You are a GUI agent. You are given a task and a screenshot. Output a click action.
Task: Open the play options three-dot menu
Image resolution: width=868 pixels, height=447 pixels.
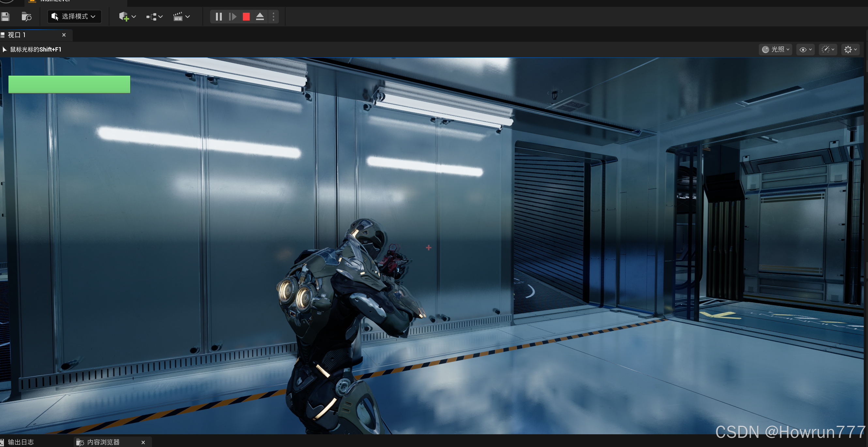[x=274, y=17]
